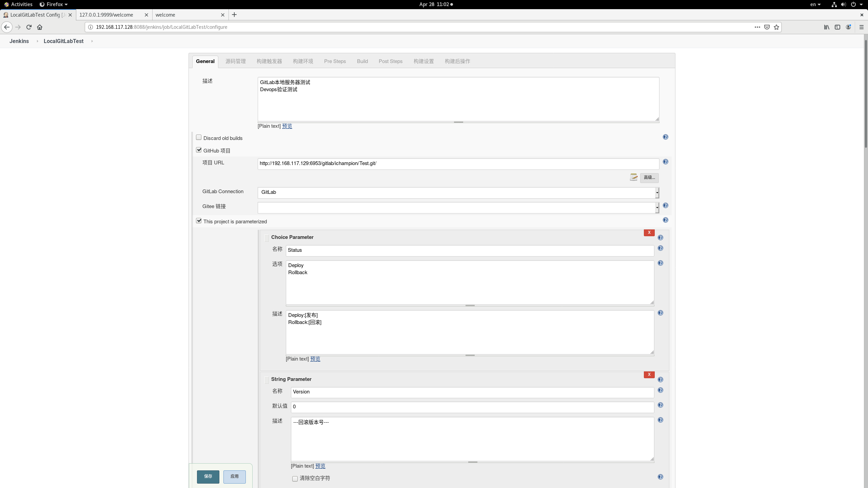Bookmark this page with the star icon
Screen dimensions: 868x488
[x=776, y=27]
